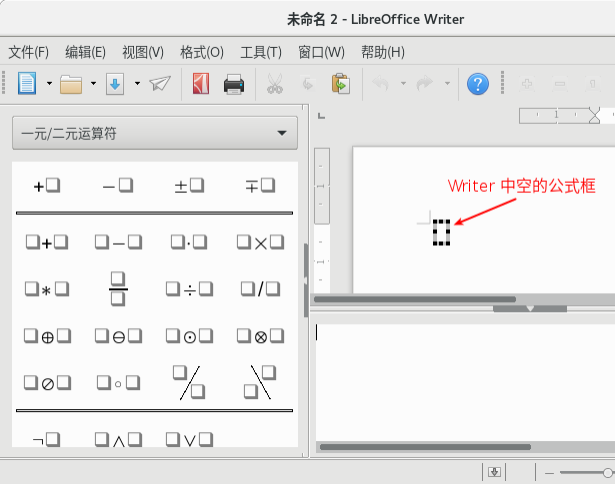Open the 窗口(W) menu
Image resolution: width=615 pixels, height=484 pixels.
[x=321, y=52]
